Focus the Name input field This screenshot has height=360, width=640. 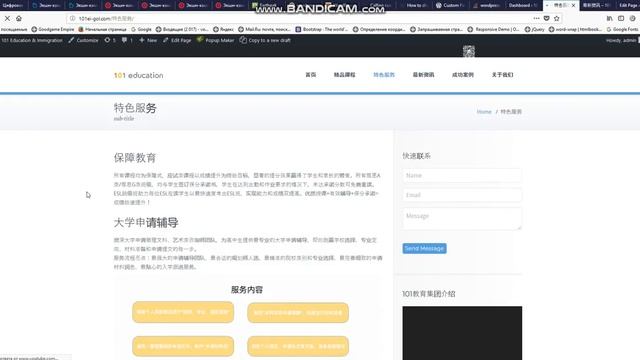[462, 176]
